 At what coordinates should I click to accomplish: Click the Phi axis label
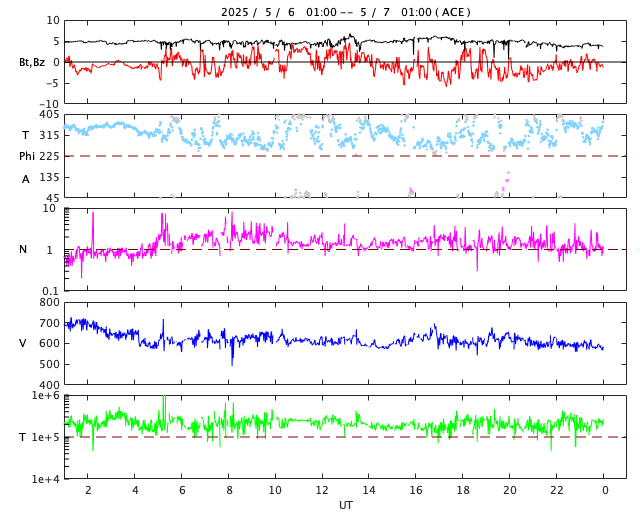coord(27,156)
